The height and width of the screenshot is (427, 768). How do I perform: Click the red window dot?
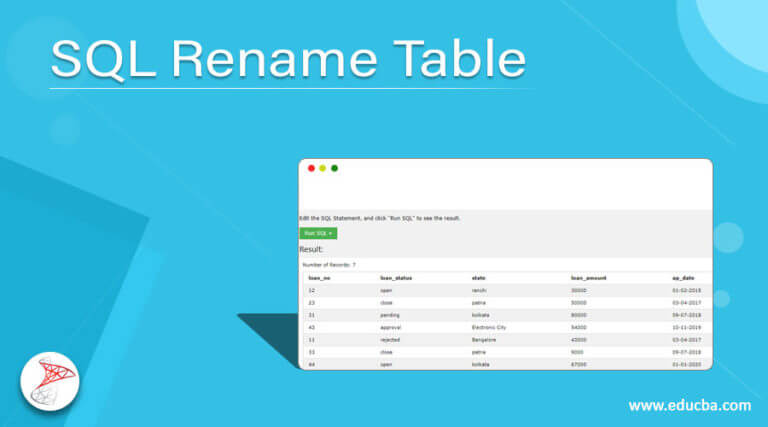(311, 168)
